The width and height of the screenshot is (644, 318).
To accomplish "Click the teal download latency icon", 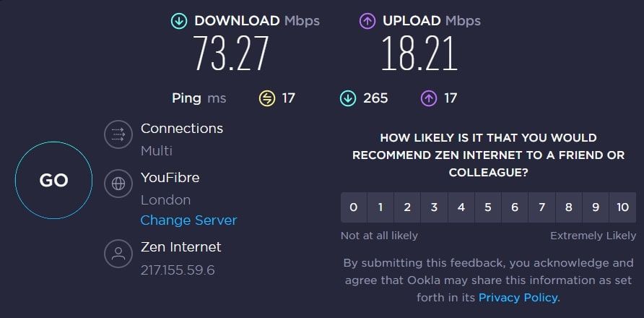I will pyautogui.click(x=348, y=98).
